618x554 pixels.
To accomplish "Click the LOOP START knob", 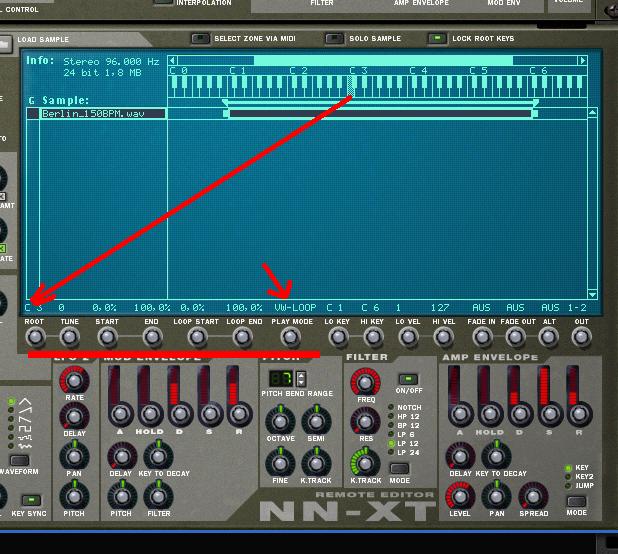I will 197,337.
